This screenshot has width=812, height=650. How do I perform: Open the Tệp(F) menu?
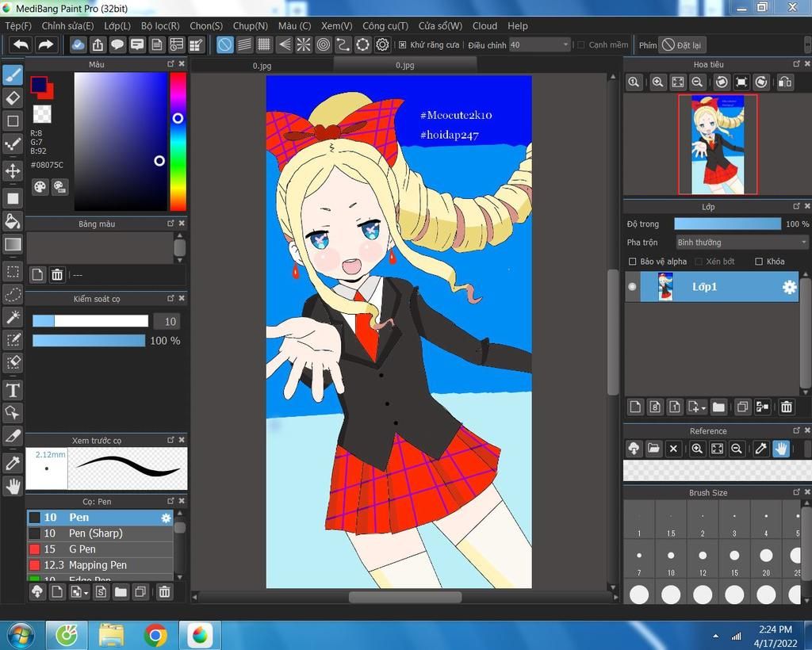click(18, 26)
